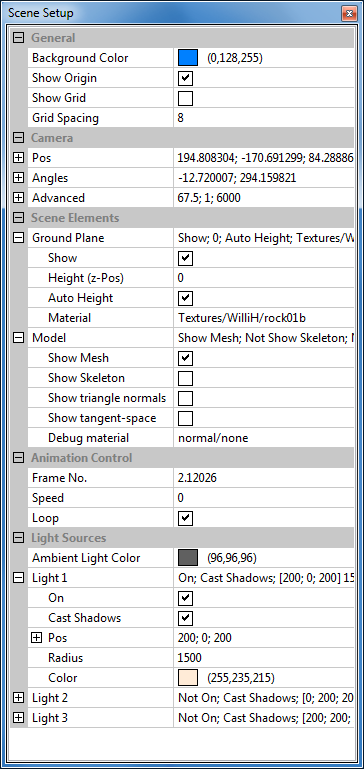
Task: Enable the Show Skeleton checkbox
Action: pos(185,378)
